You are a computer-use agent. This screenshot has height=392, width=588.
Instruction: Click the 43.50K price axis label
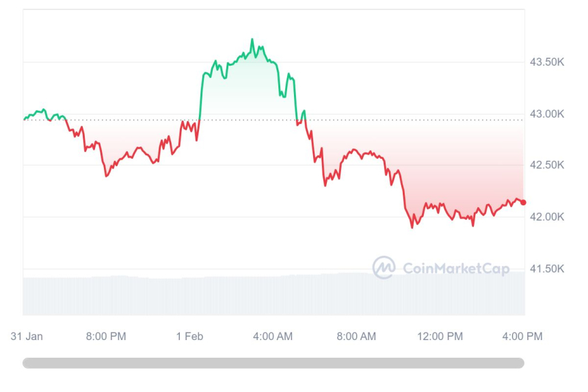[547, 62]
